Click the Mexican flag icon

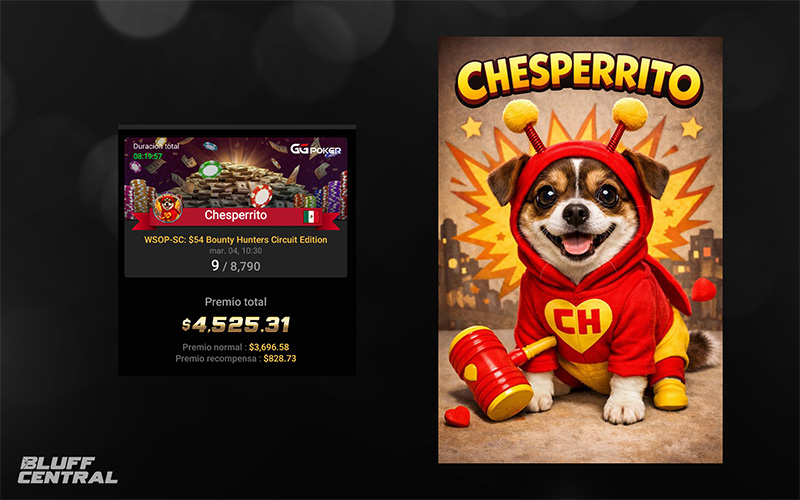point(310,216)
